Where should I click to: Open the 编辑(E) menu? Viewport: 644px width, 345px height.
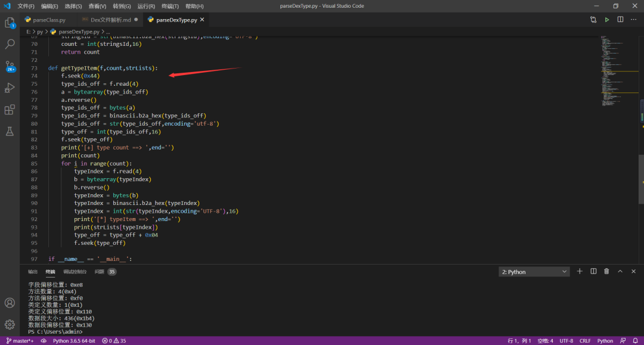click(x=49, y=6)
